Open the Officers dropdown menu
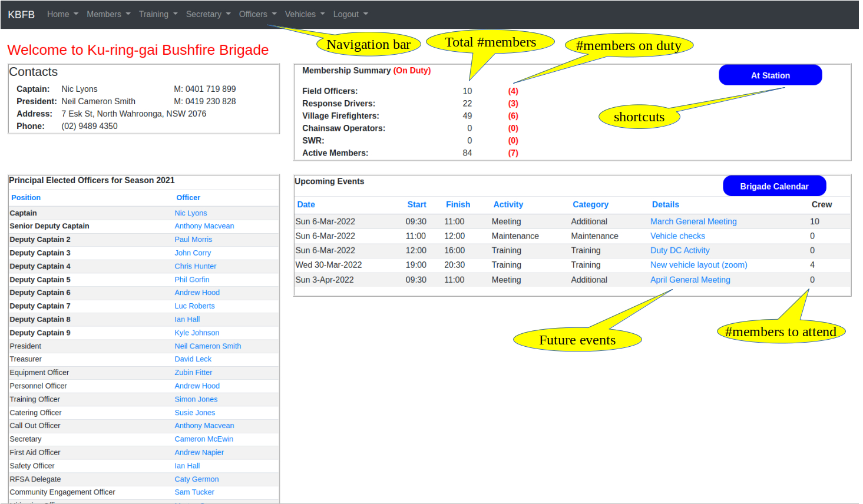 coord(257,14)
